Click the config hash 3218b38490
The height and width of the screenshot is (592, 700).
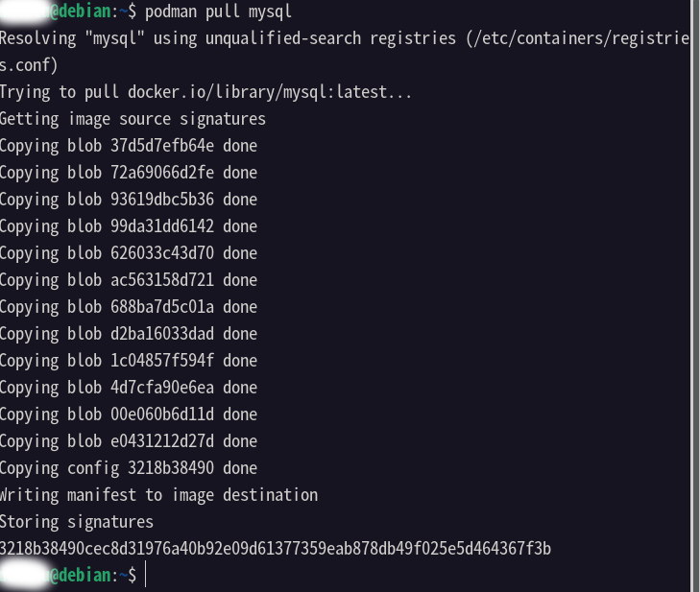pyautogui.click(x=171, y=468)
